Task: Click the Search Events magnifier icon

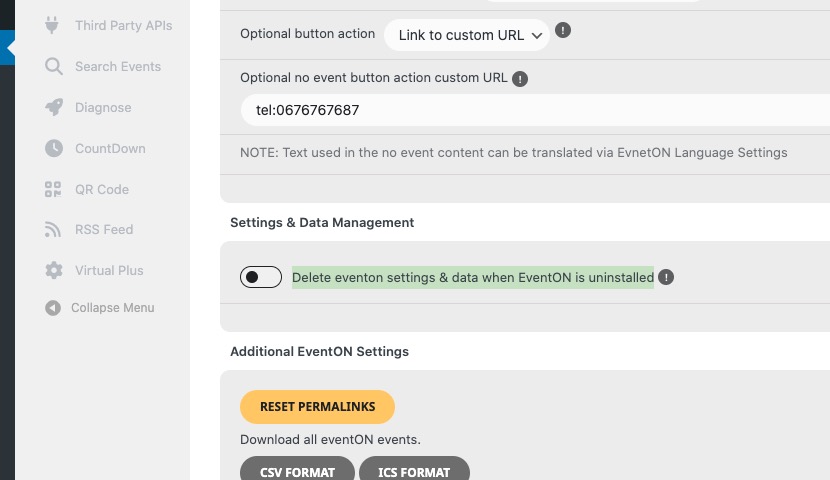Action: click(53, 66)
